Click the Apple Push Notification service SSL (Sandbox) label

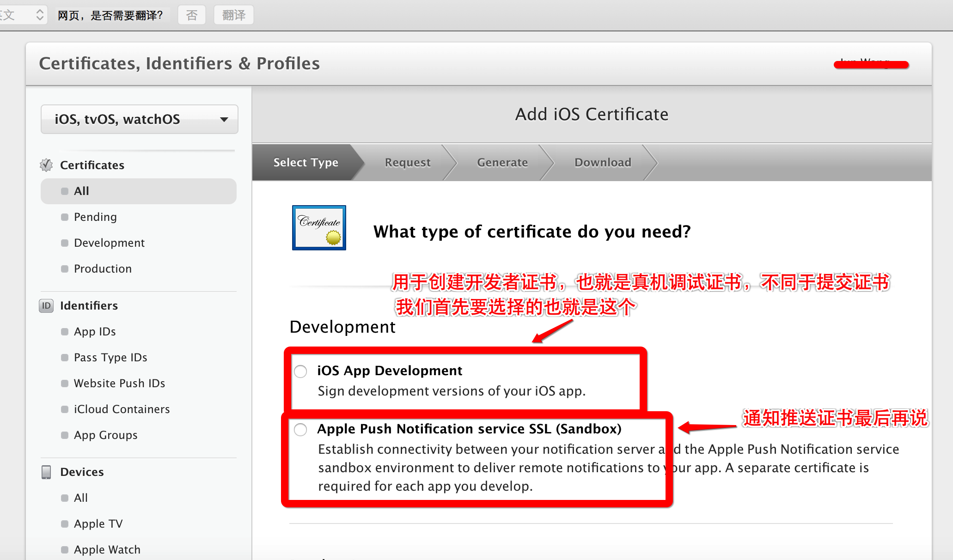469,429
